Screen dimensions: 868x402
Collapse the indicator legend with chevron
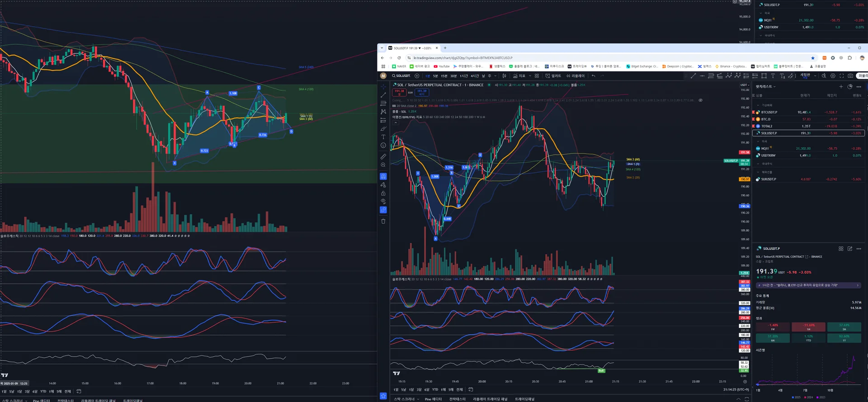pos(396,122)
